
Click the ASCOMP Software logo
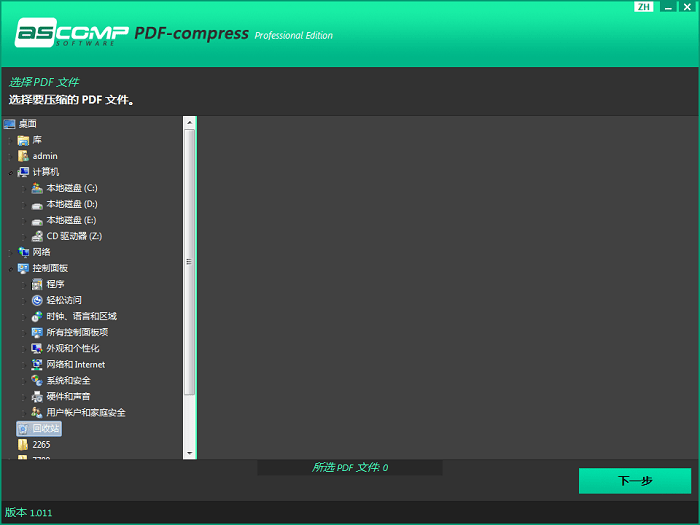(71, 33)
